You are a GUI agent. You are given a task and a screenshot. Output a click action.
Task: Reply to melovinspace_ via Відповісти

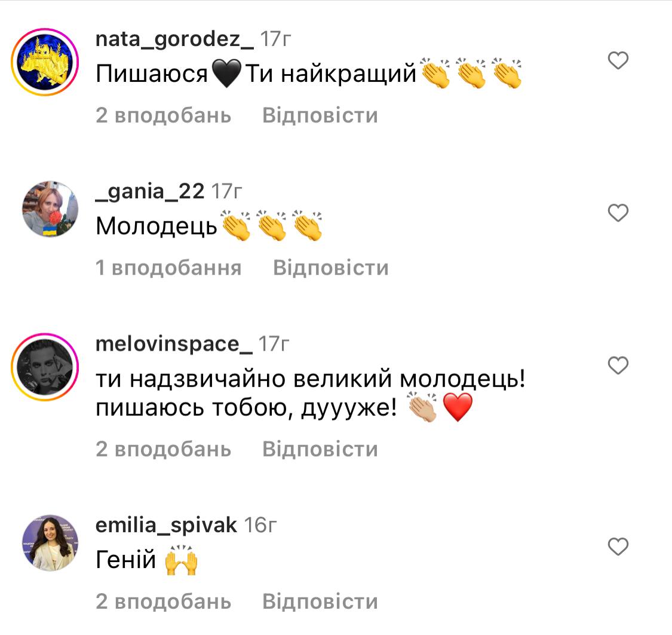(x=320, y=449)
